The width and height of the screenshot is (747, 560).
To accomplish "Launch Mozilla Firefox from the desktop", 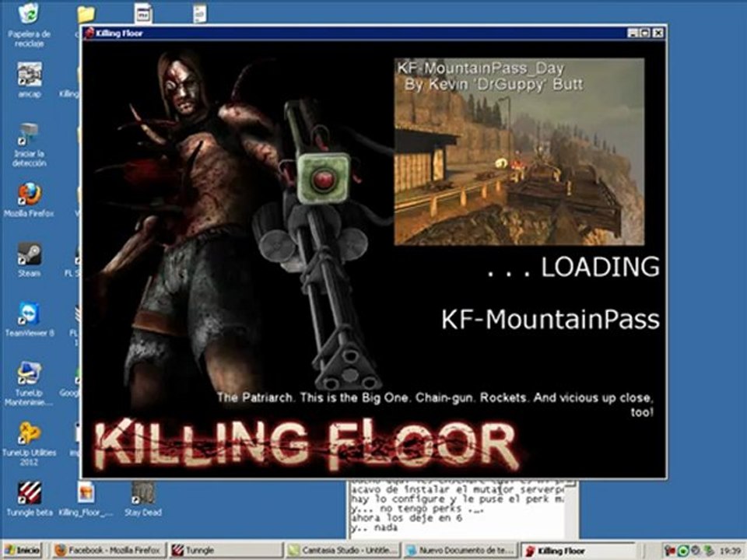I will pyautogui.click(x=29, y=200).
